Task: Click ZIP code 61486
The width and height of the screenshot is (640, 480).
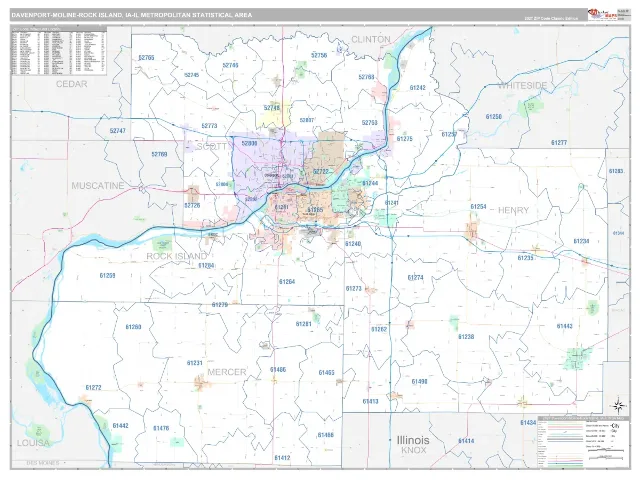Action: click(x=278, y=370)
